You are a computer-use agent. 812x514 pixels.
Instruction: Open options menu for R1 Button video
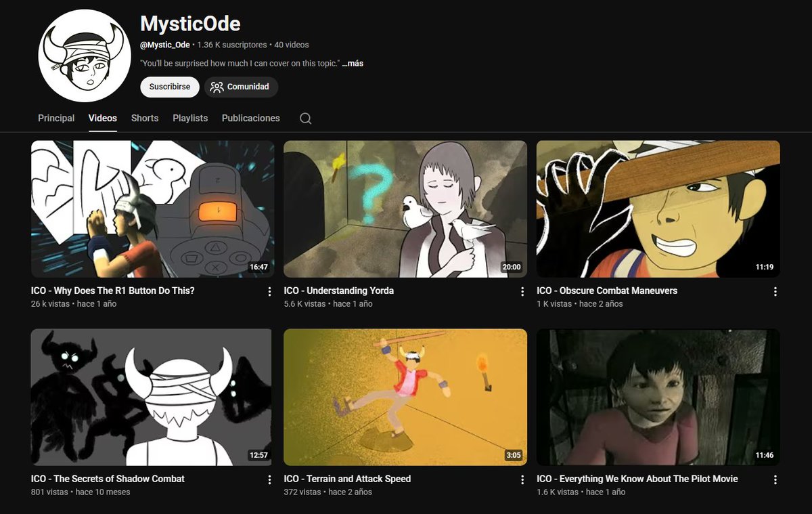(269, 292)
